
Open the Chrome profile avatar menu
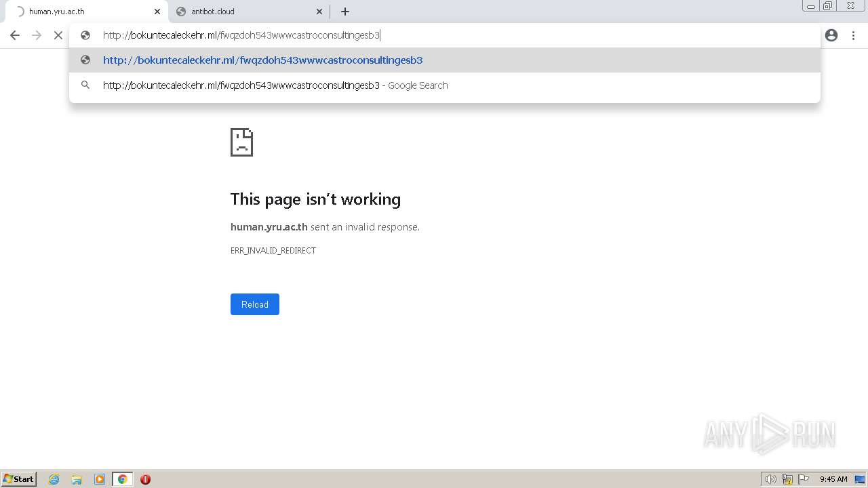[831, 35]
